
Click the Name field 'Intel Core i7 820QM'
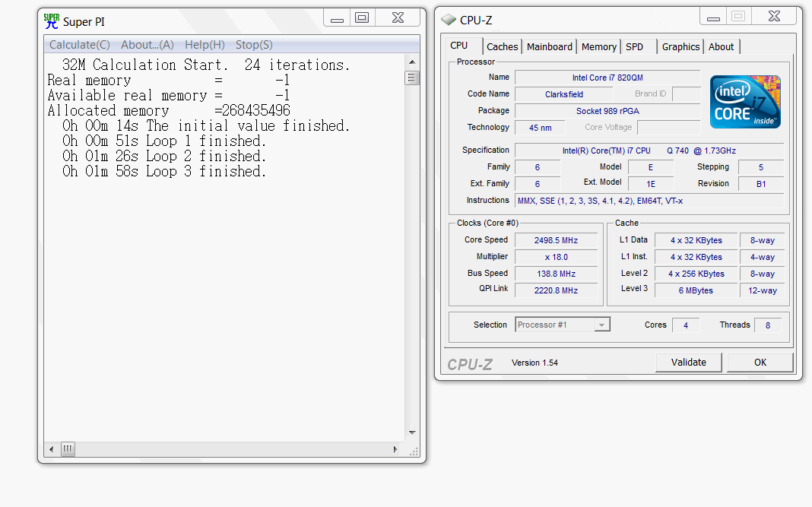click(x=607, y=78)
